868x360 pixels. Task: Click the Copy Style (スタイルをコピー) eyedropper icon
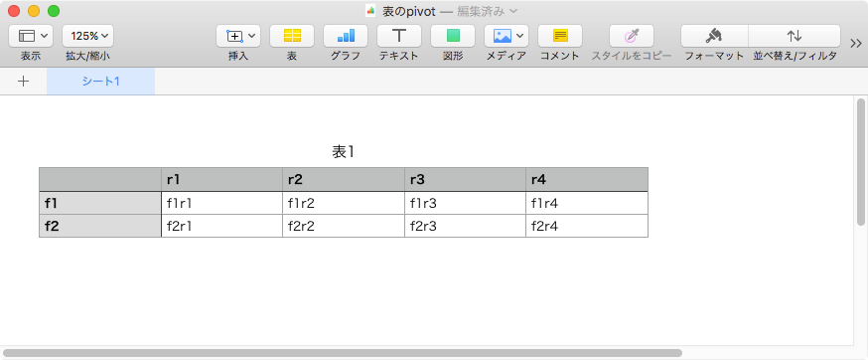coord(631,36)
